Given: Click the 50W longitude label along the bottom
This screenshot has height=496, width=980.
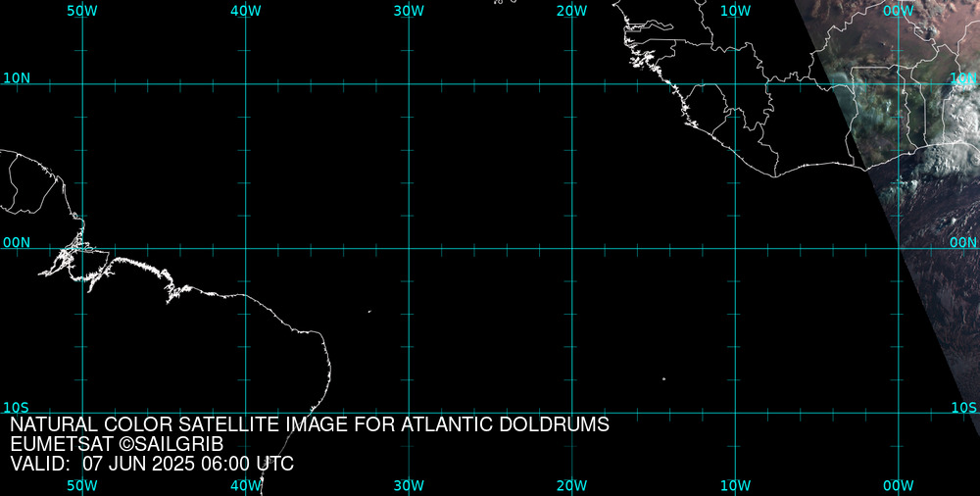Looking at the screenshot, I should [x=82, y=485].
